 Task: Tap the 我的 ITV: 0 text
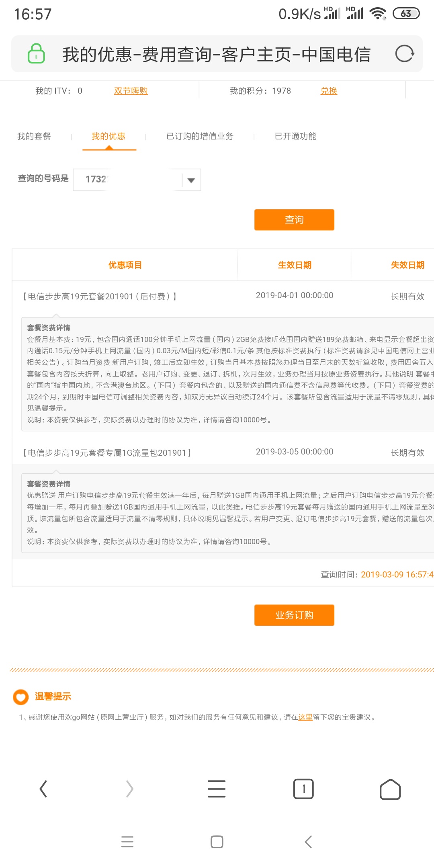(x=59, y=91)
